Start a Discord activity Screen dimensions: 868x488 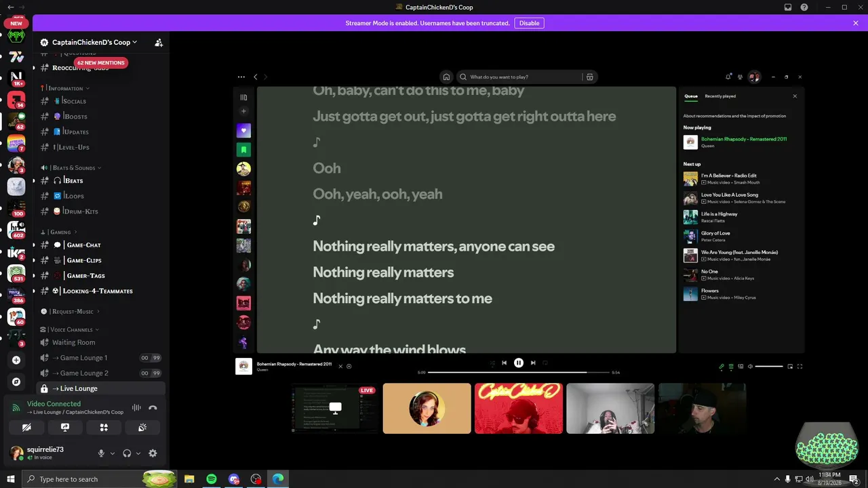pyautogui.click(x=104, y=428)
